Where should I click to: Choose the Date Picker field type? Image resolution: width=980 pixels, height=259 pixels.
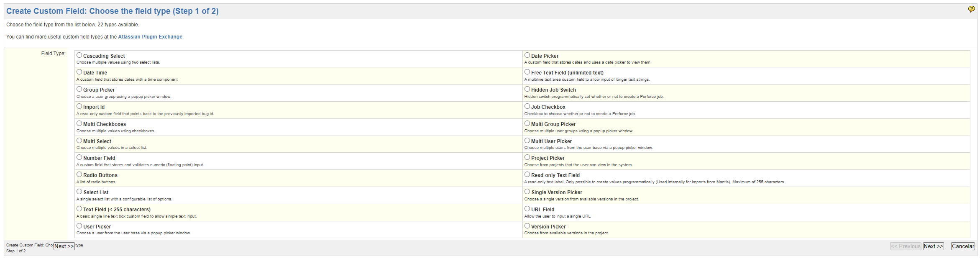tap(527, 55)
